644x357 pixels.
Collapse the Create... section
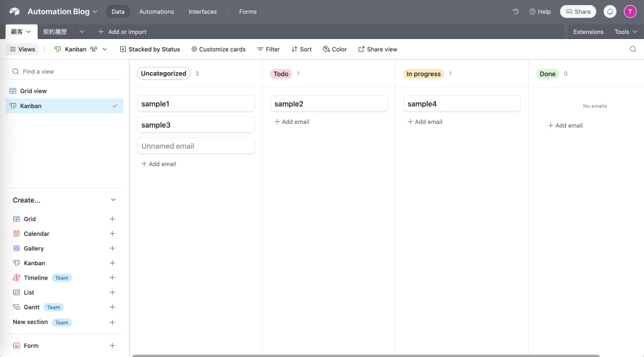(113, 200)
